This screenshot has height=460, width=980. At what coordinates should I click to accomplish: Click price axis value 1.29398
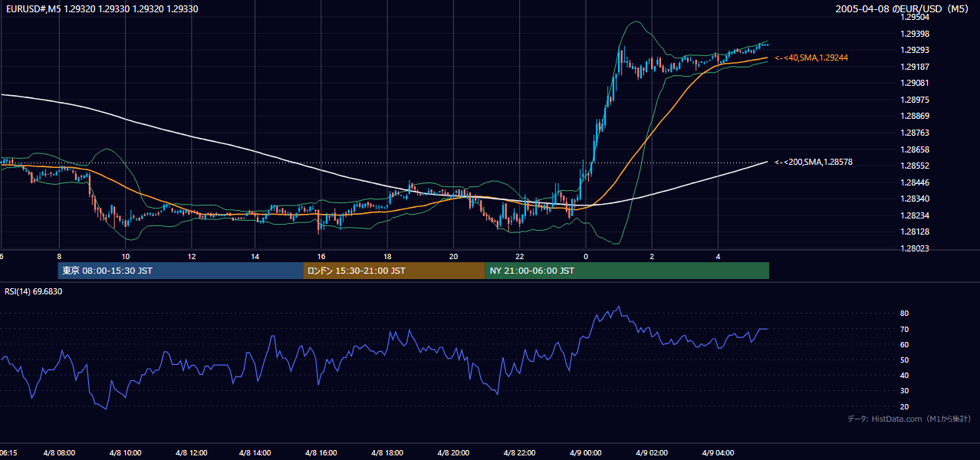[914, 34]
